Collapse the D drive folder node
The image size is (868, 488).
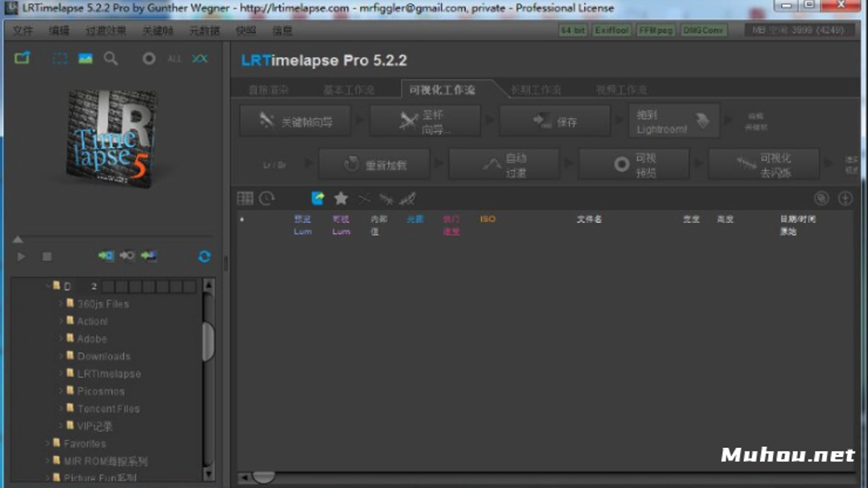pos(48,286)
